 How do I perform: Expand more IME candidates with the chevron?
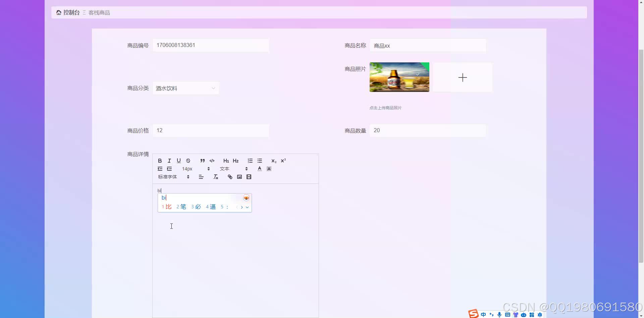(x=248, y=207)
